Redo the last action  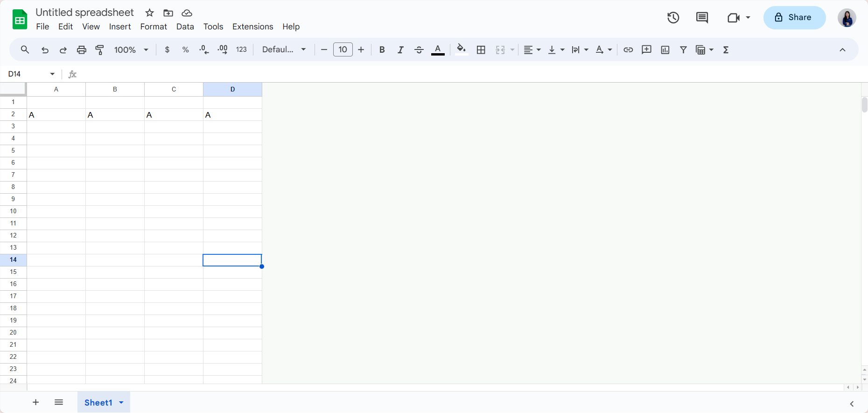click(x=63, y=49)
